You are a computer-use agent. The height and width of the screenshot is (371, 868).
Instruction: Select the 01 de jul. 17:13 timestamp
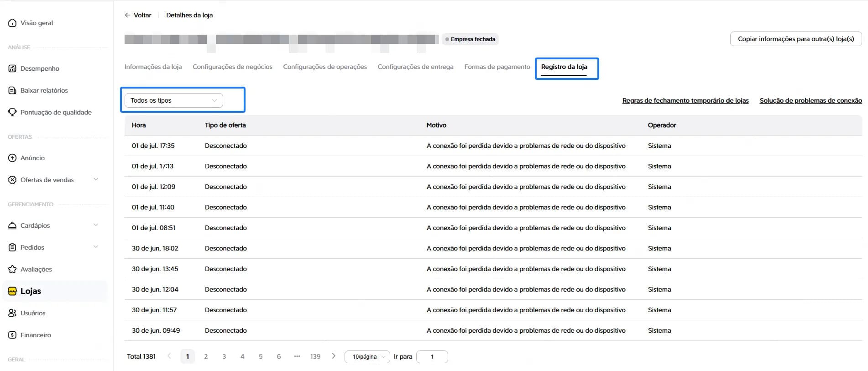[153, 166]
